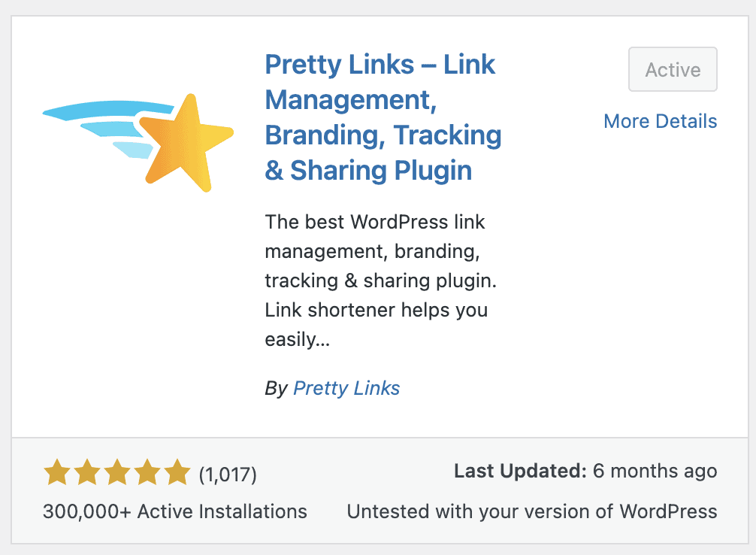Open More Details for Pretty Links
The width and height of the screenshot is (756, 555).
coord(660,121)
